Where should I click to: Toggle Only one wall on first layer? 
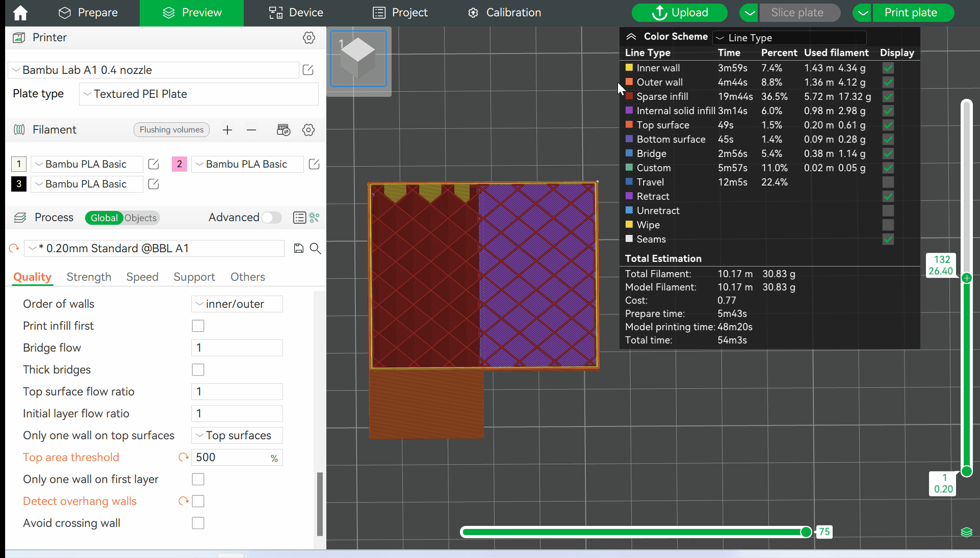tap(198, 479)
